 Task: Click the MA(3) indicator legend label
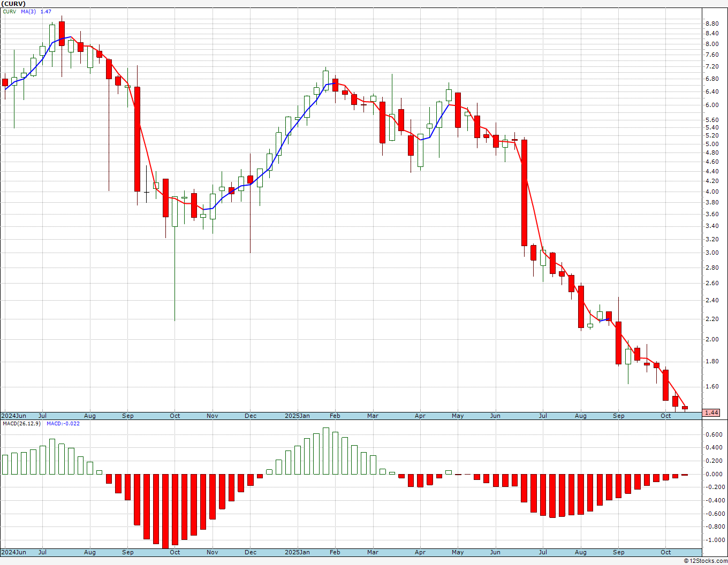(28, 12)
